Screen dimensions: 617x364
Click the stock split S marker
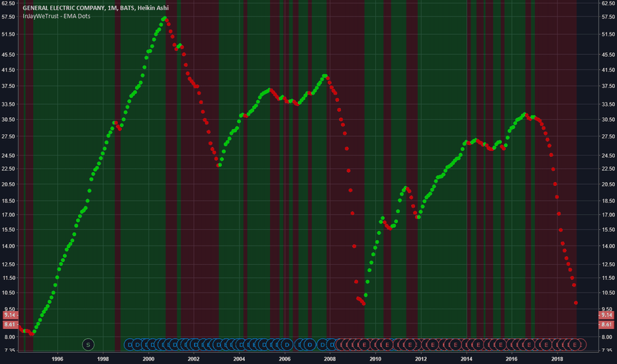point(88,345)
